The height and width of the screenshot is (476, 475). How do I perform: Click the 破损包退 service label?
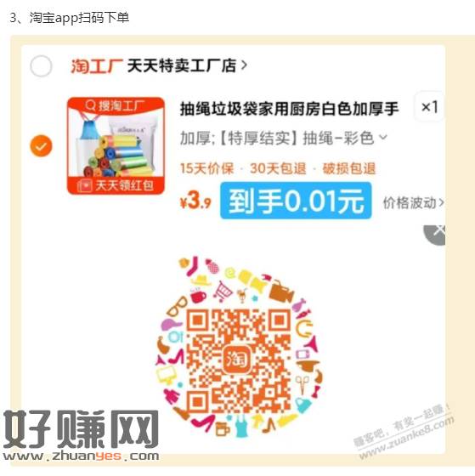pos(349,168)
